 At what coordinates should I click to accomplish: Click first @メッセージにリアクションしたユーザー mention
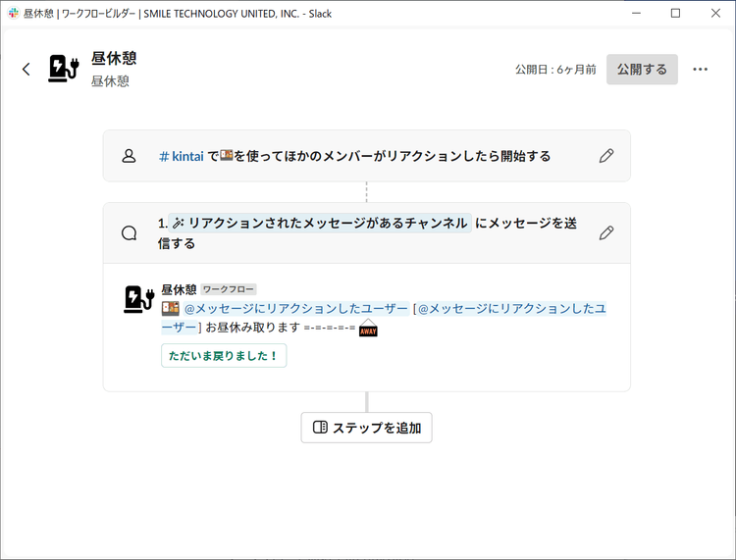coord(295,309)
